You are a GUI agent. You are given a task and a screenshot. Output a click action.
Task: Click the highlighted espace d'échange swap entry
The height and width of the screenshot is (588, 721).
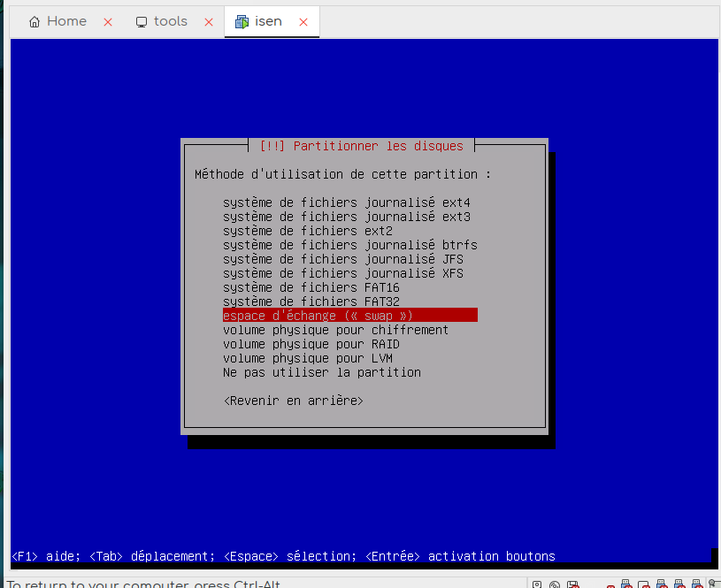349,316
